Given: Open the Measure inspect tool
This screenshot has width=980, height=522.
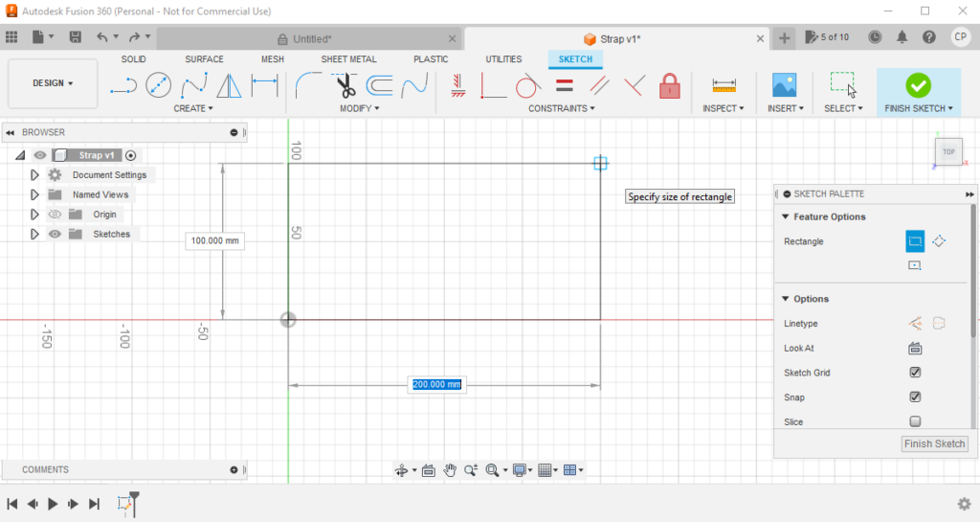Looking at the screenshot, I should tap(724, 85).
